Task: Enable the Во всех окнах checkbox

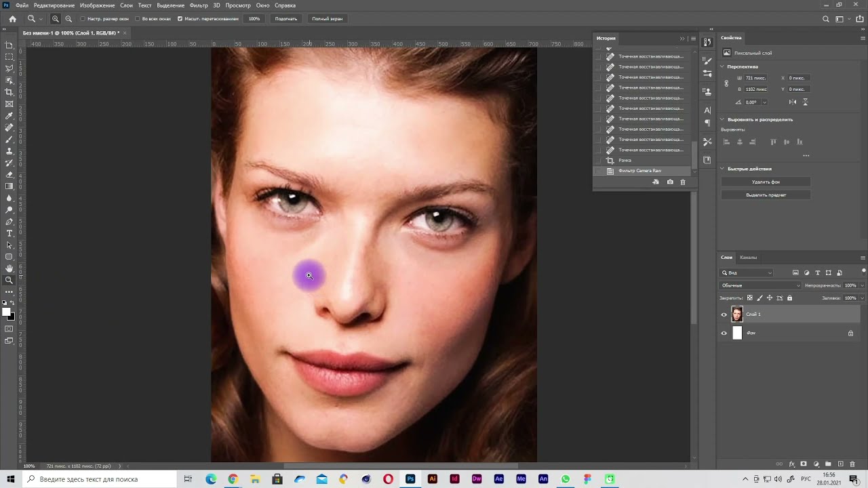Action: [138, 19]
